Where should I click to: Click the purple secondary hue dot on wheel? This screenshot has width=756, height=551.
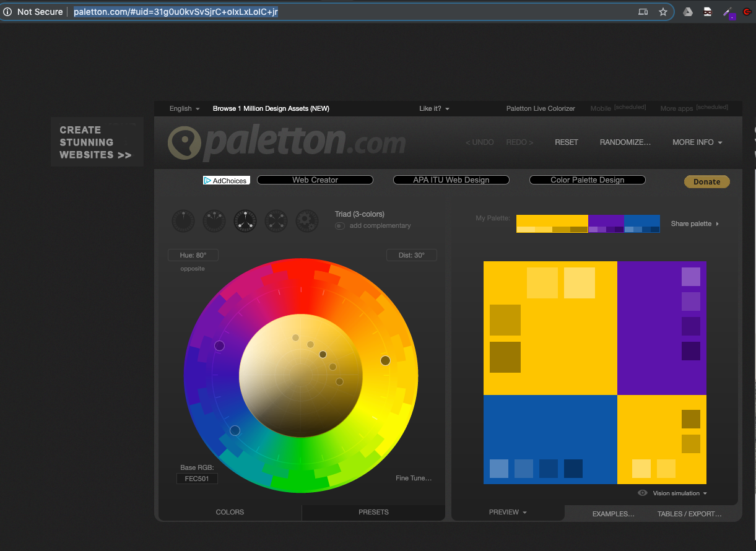coord(219,345)
